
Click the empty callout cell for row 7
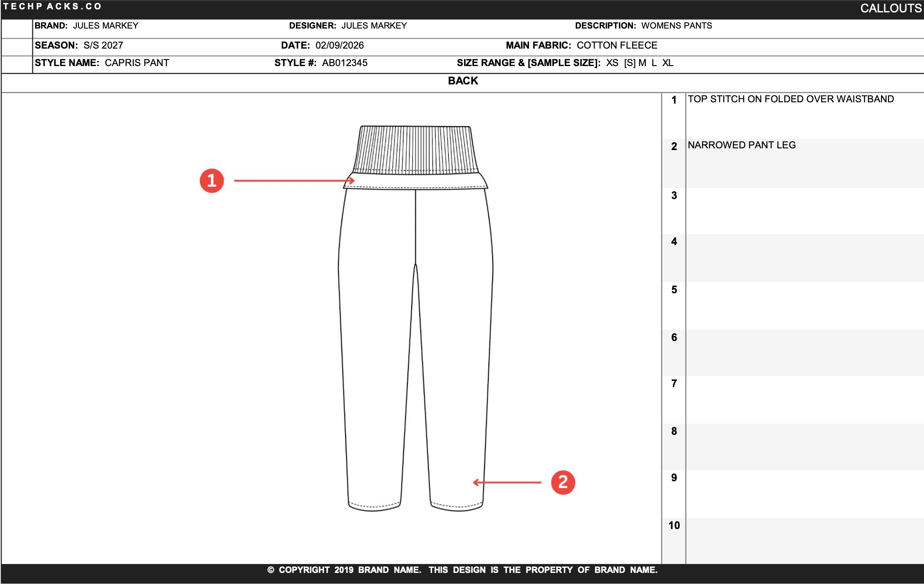(x=805, y=400)
